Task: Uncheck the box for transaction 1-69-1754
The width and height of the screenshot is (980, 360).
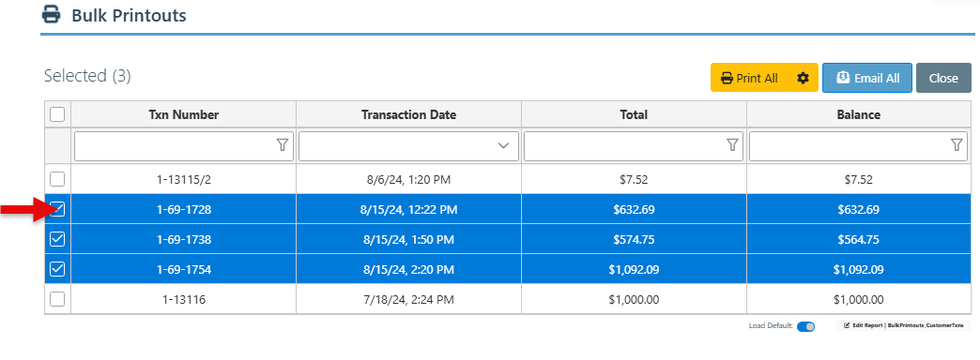Action: tap(57, 269)
